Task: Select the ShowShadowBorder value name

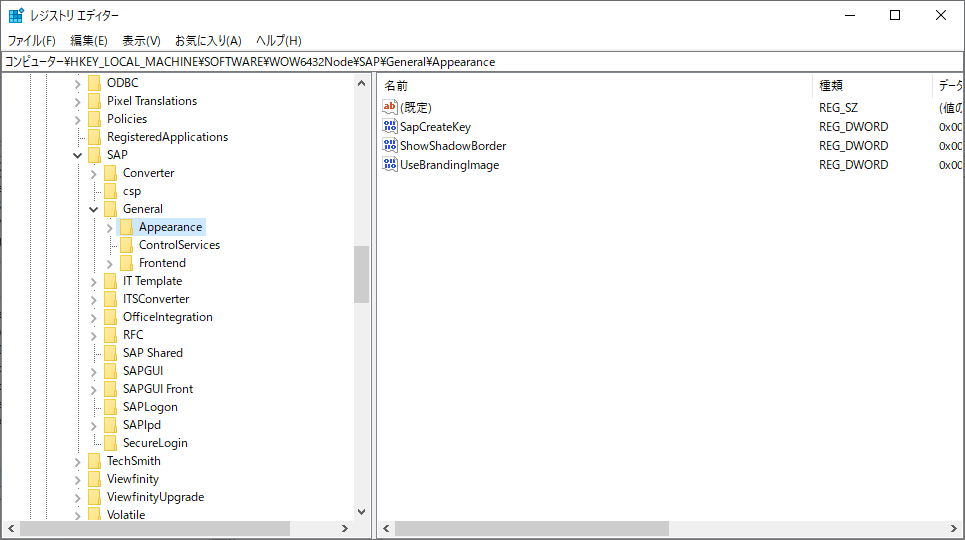Action: click(x=453, y=146)
